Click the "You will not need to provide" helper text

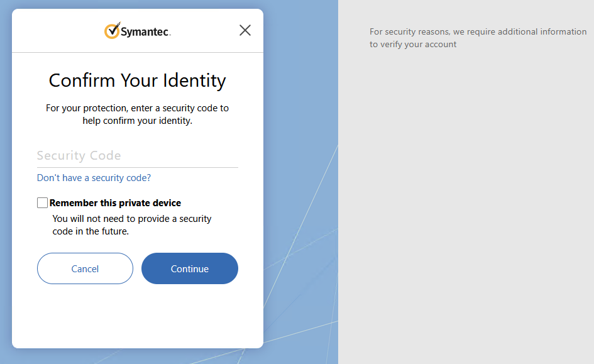click(x=132, y=225)
